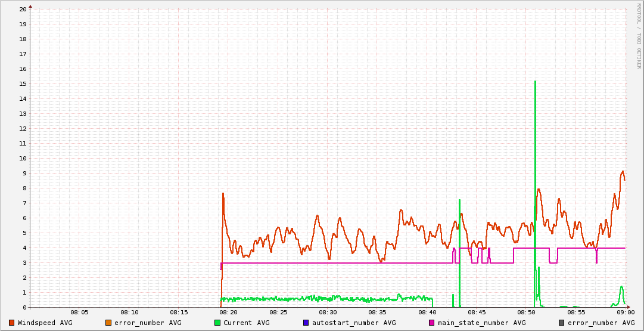Select the magenta main_state_number legend swatch
The image size is (644, 331).
click(x=432, y=323)
